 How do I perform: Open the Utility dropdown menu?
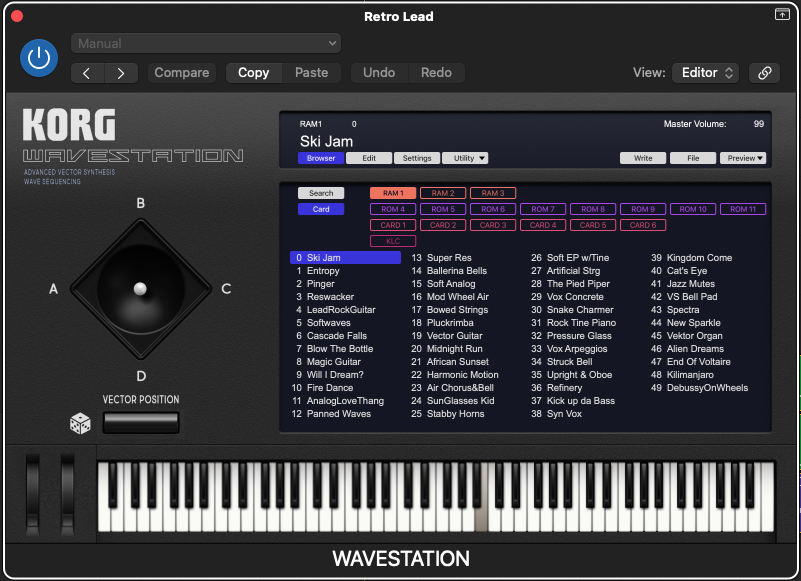click(465, 158)
